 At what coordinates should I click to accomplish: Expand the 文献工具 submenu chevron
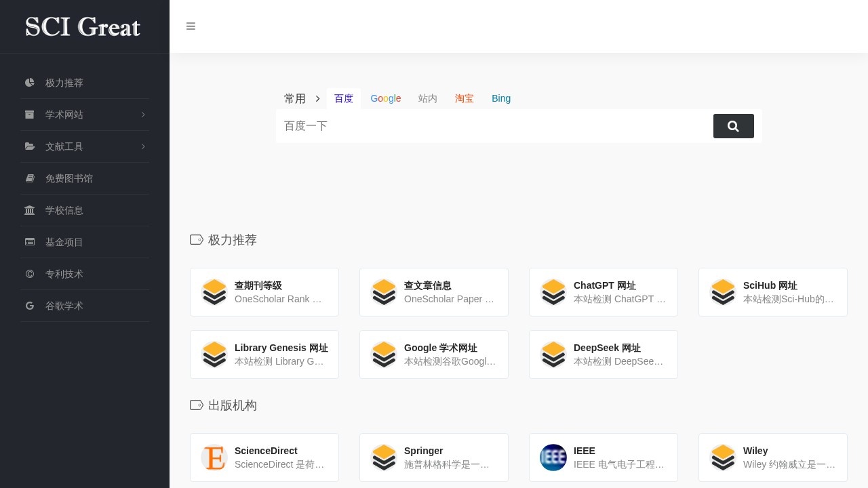pyautogui.click(x=143, y=146)
